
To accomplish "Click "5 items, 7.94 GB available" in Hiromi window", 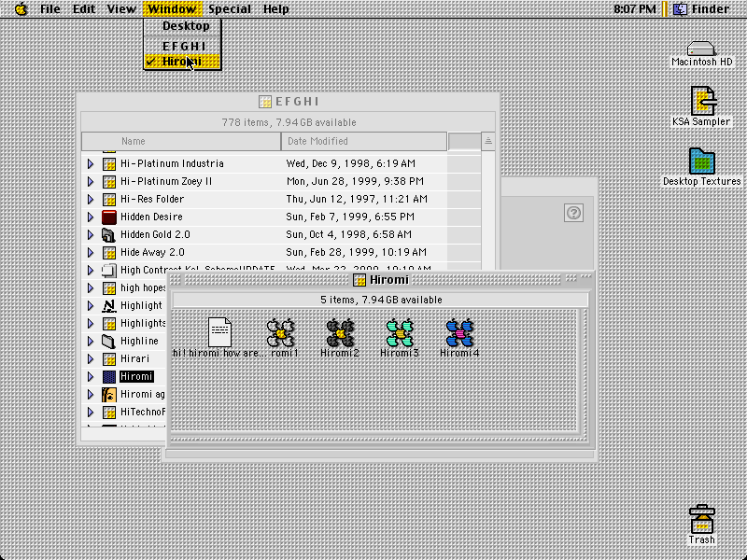I will click(381, 300).
